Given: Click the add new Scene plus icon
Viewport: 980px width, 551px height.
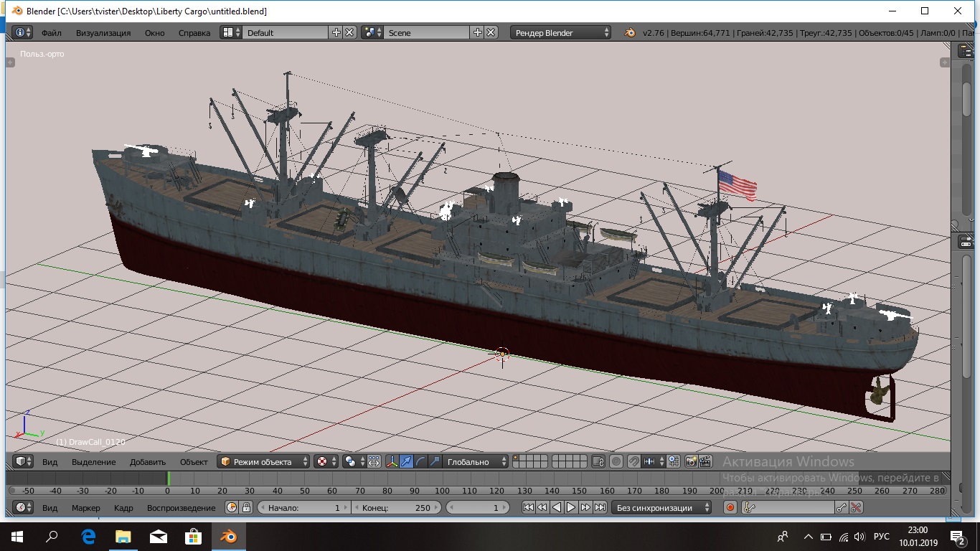Looking at the screenshot, I should [x=478, y=32].
